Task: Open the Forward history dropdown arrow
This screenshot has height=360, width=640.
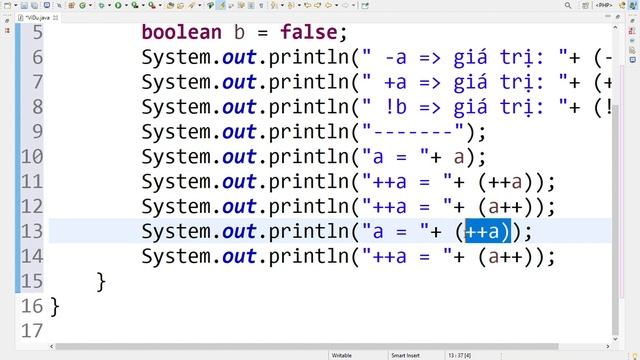Action: pos(353,5)
